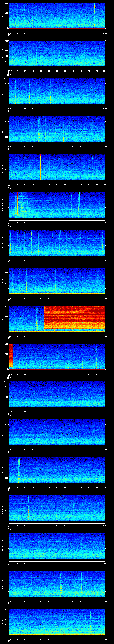Open the spectrogram panel starting at 10:27:00
114x644 pixels.
click(57, 432)
